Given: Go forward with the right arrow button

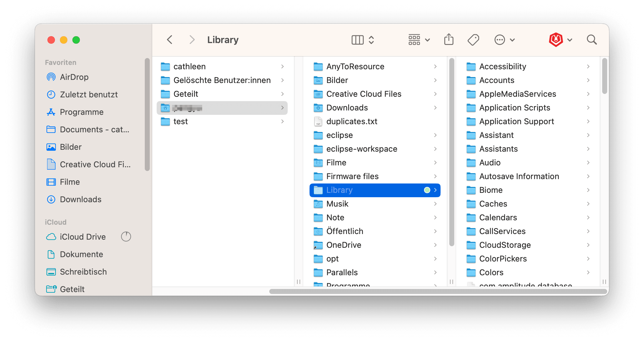Looking at the screenshot, I should (x=192, y=40).
